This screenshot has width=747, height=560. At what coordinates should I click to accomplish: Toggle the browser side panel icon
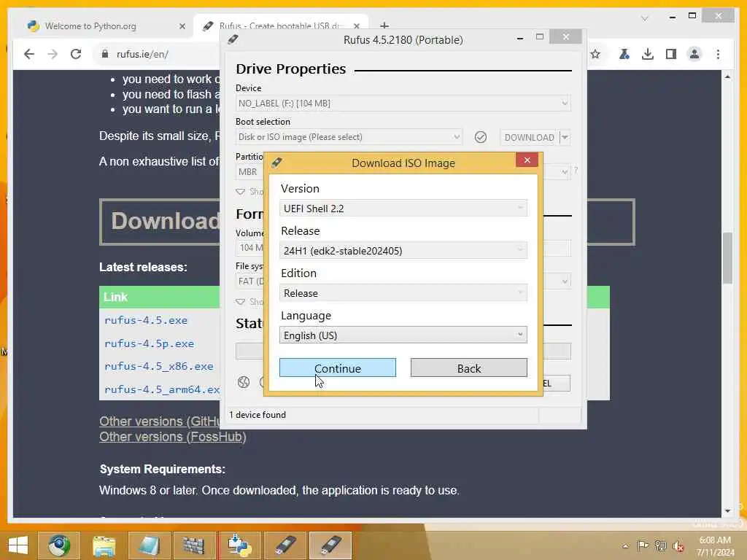pos(671,54)
